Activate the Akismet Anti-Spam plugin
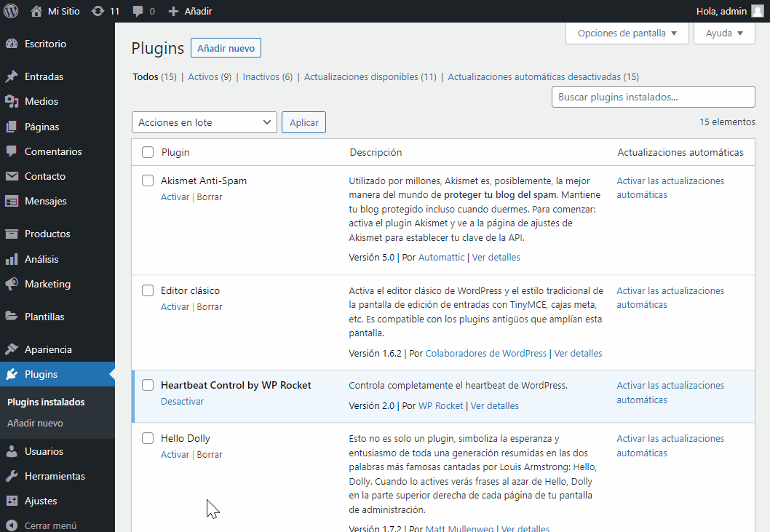This screenshot has height=532, width=770. tap(175, 196)
